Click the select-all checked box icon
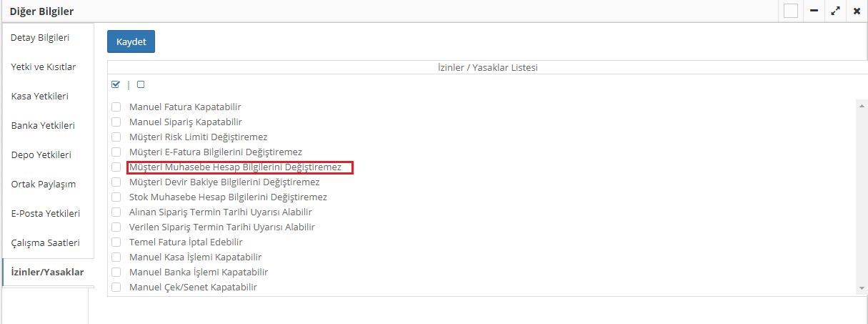The width and height of the screenshot is (868, 324). pos(116,84)
